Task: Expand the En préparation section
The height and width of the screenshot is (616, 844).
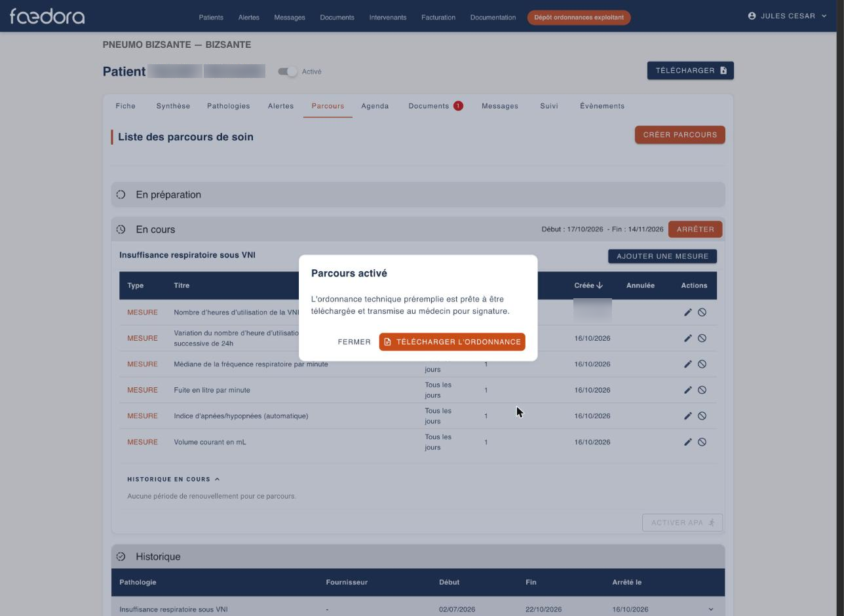Action: 418,195
